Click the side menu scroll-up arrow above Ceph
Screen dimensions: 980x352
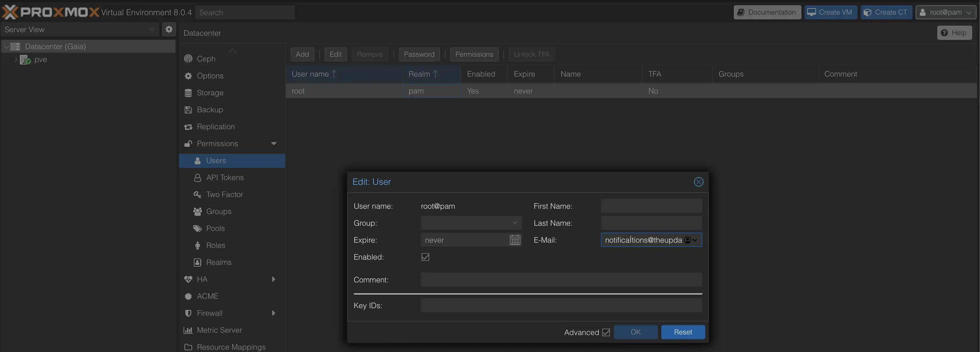[x=232, y=51]
